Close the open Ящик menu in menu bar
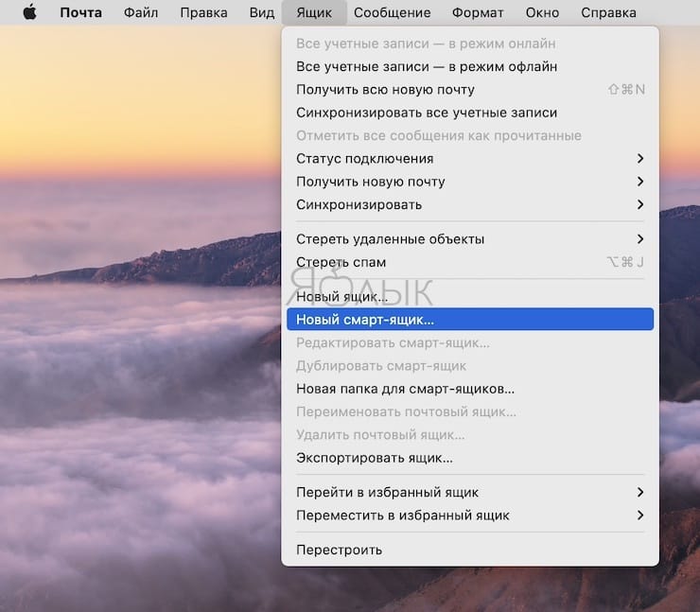The width and height of the screenshot is (700, 612). pos(314,12)
